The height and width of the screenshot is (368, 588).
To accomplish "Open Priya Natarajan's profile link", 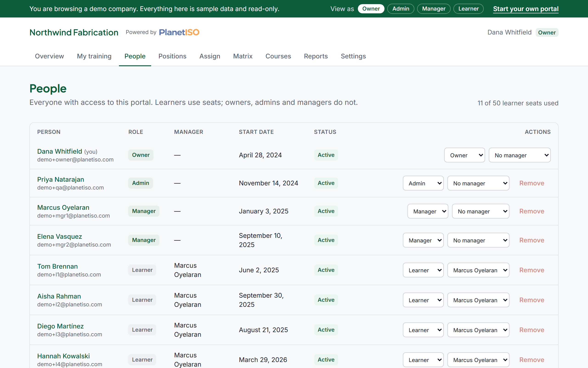I will click(x=60, y=179).
